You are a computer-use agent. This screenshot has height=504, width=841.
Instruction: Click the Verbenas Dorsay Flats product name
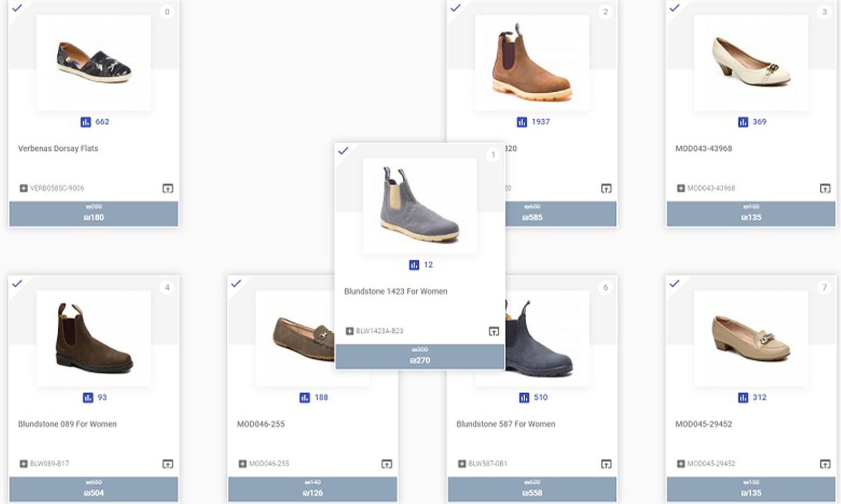click(x=58, y=148)
